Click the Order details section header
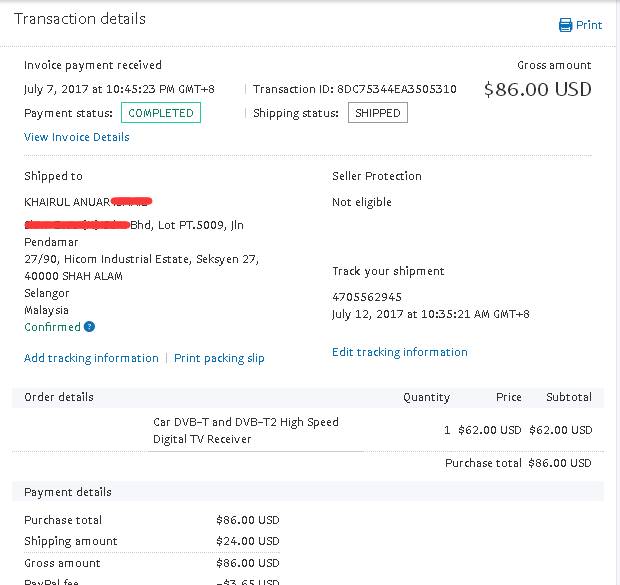Screen dimensions: 620x585 click(x=59, y=397)
